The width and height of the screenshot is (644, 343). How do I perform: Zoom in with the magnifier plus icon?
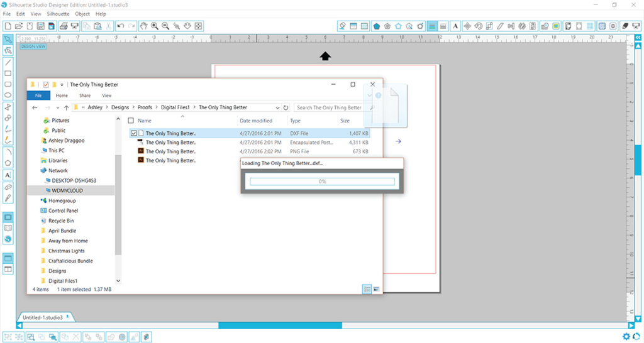pos(155,26)
